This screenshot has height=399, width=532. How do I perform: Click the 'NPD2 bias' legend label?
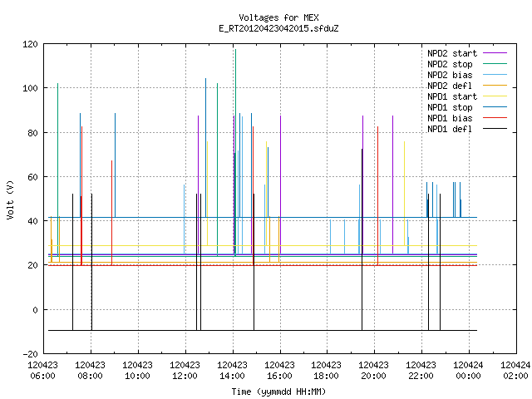tap(450, 75)
